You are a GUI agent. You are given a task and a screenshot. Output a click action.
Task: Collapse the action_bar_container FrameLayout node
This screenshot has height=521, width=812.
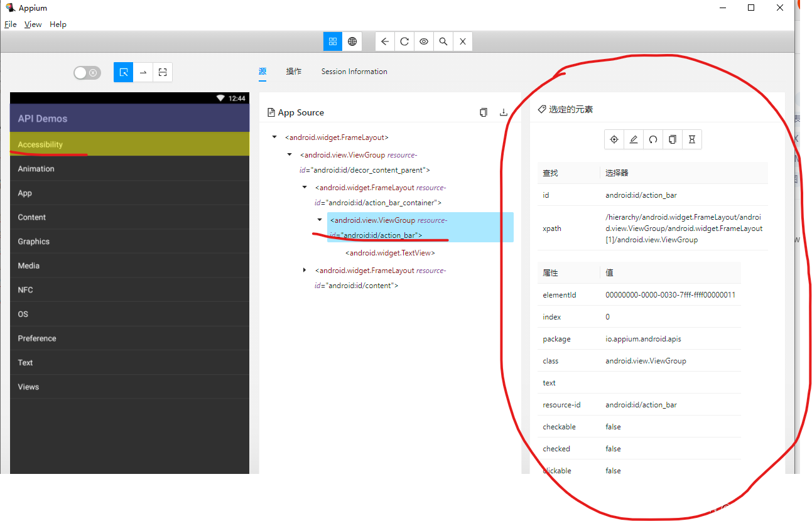pos(305,187)
